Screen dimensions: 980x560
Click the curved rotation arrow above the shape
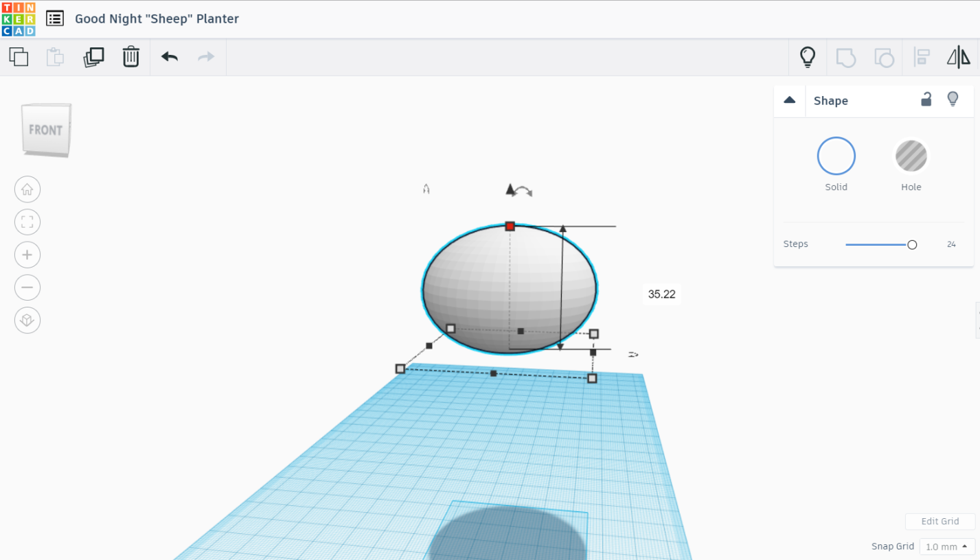point(524,191)
